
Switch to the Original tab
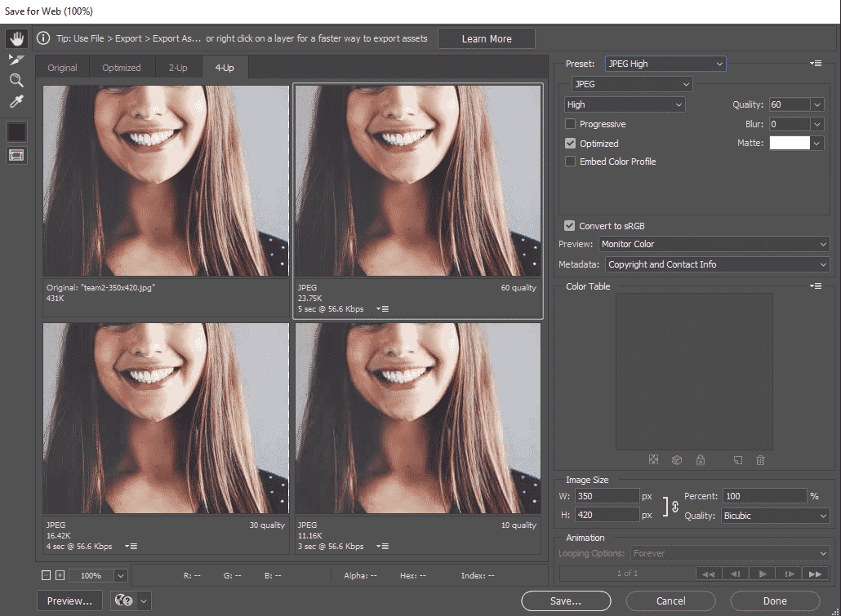click(x=62, y=68)
